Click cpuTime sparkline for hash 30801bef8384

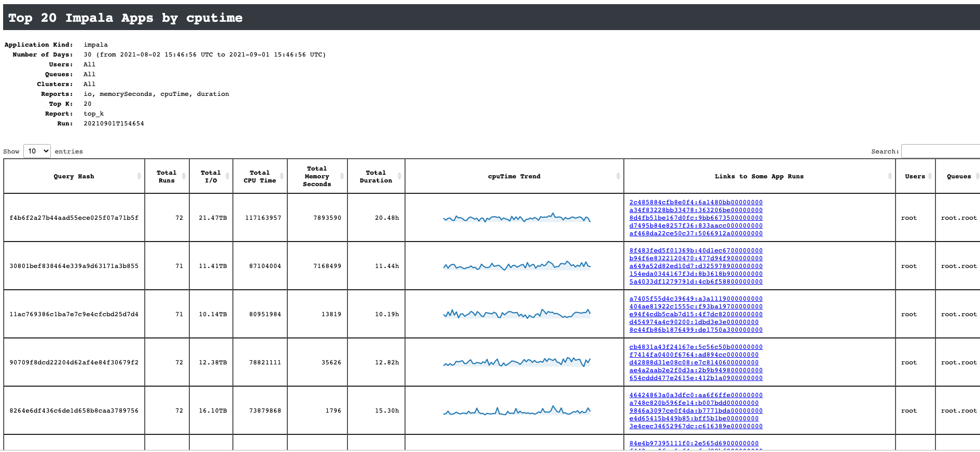coord(517,265)
